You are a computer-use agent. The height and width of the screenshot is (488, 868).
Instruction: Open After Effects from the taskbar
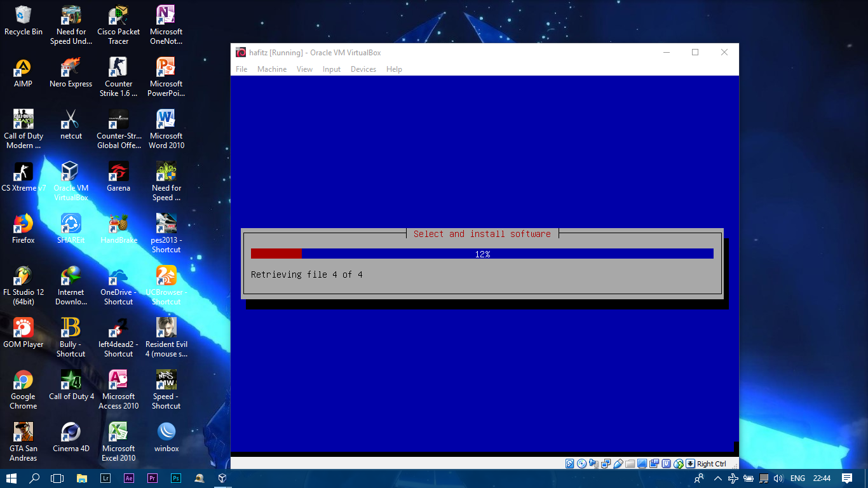pos(128,478)
